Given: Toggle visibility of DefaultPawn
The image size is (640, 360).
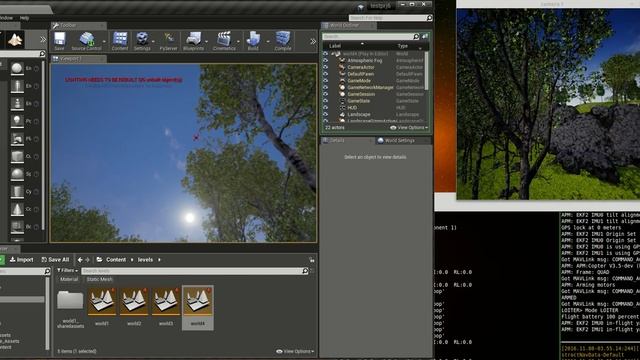Looking at the screenshot, I should click(x=326, y=74).
